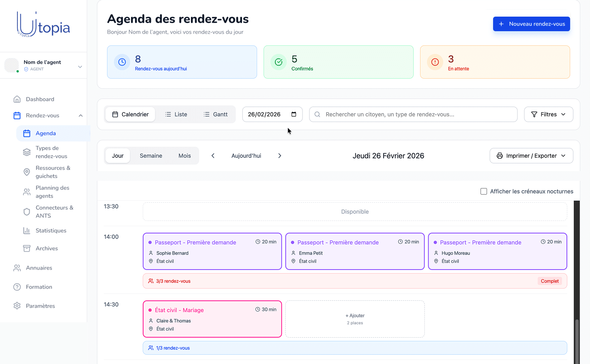This screenshot has width=590, height=364.
Task: Click the date field showing 26/02/2026
Action: point(272,114)
